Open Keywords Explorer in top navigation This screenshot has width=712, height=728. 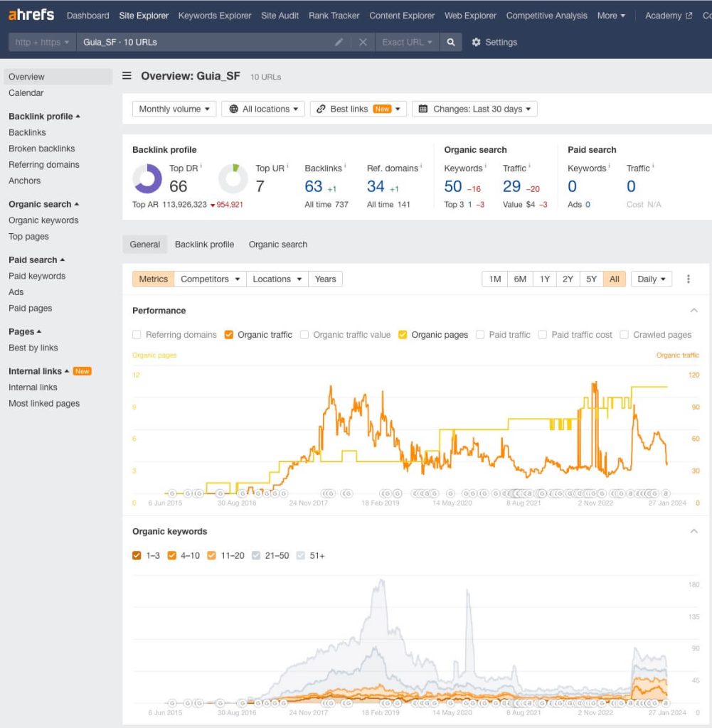click(215, 15)
